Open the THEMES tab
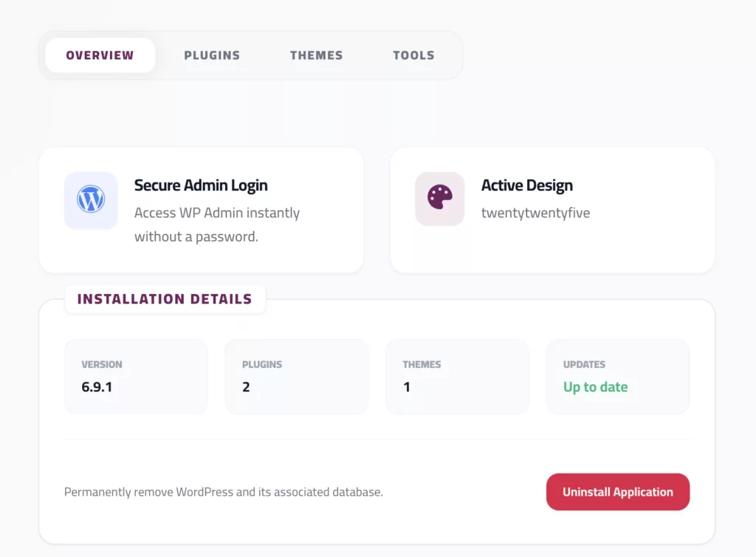The width and height of the screenshot is (756, 557). pyautogui.click(x=316, y=55)
